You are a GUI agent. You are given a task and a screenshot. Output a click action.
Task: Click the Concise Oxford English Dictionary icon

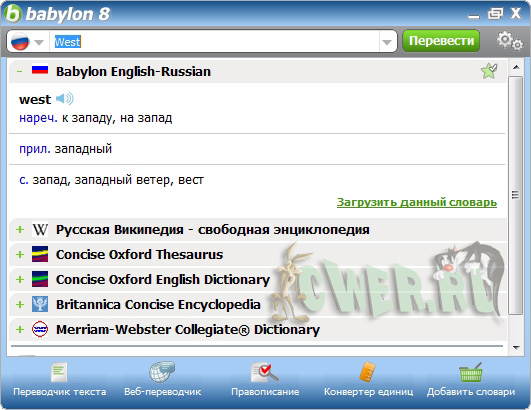click(40, 279)
